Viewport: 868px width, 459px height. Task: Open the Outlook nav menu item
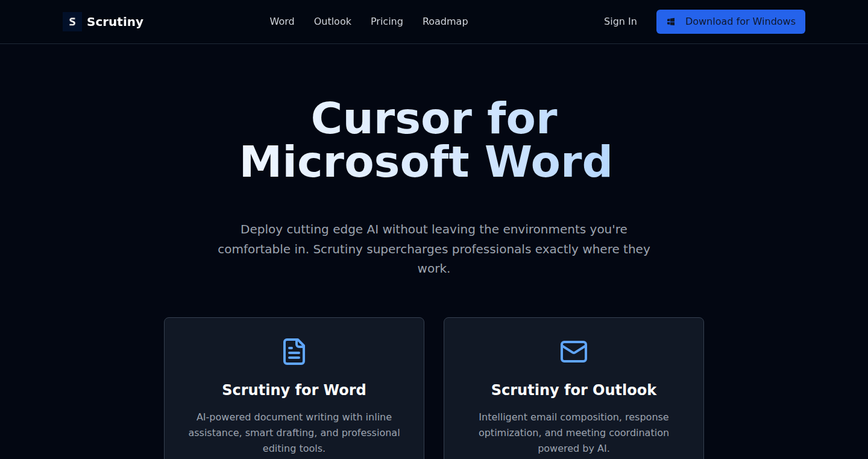333,22
